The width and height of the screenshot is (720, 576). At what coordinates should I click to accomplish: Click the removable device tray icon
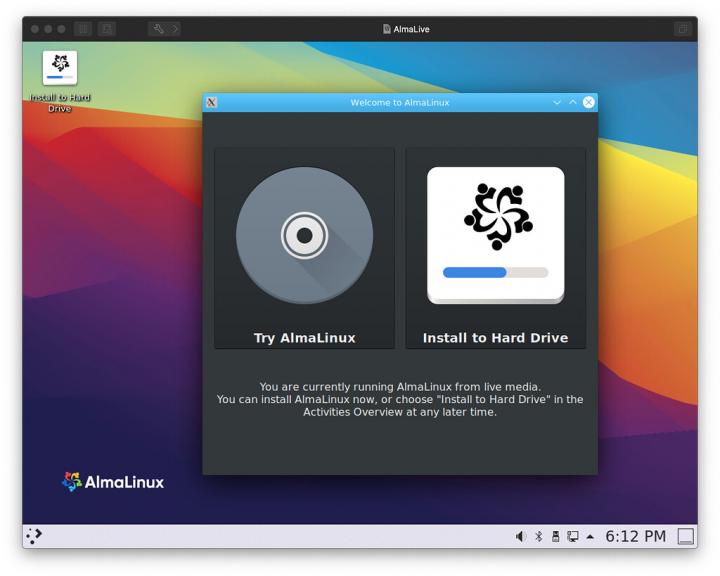tap(555, 537)
